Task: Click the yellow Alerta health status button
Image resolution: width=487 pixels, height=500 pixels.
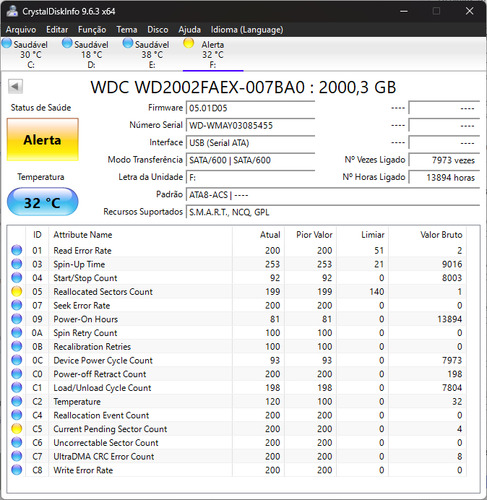Action: pyautogui.click(x=43, y=140)
